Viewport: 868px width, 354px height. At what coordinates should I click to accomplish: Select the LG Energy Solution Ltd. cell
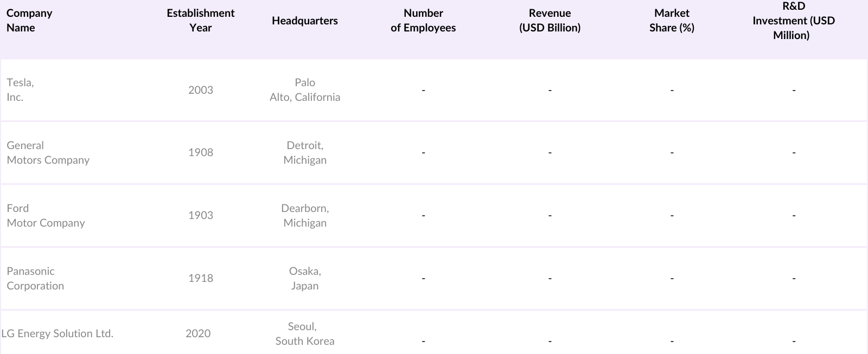[x=58, y=333]
